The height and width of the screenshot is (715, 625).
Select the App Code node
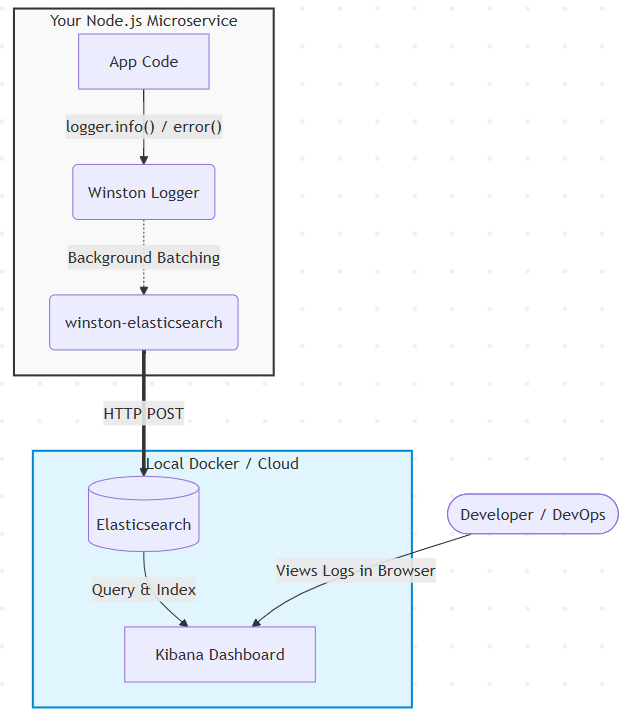[x=144, y=62]
